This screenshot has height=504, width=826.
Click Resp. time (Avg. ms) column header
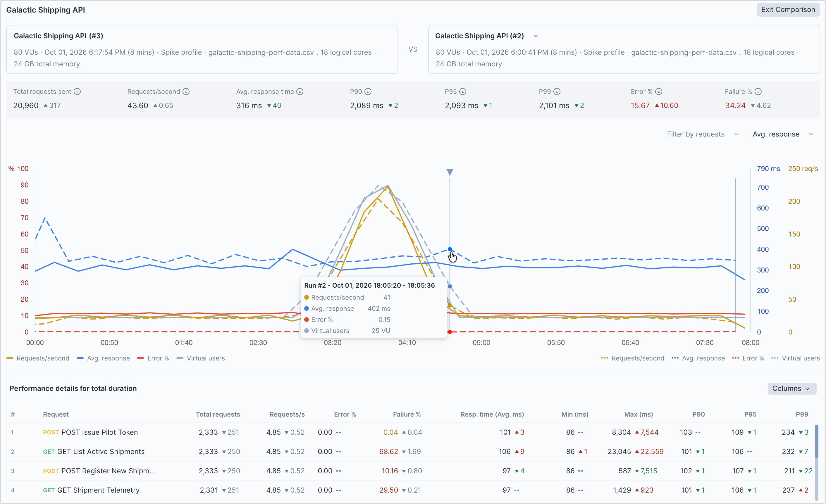click(492, 414)
